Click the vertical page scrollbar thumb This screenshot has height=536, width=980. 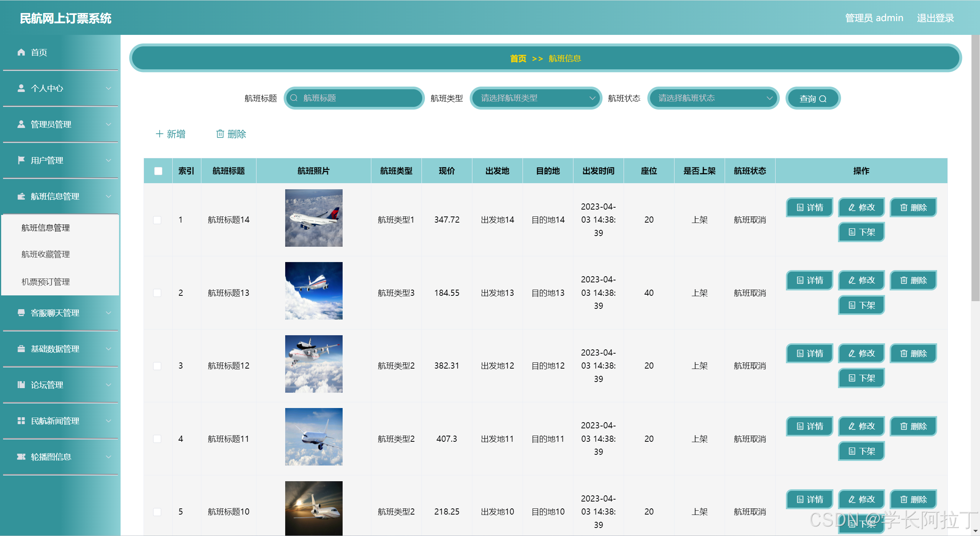975,169
